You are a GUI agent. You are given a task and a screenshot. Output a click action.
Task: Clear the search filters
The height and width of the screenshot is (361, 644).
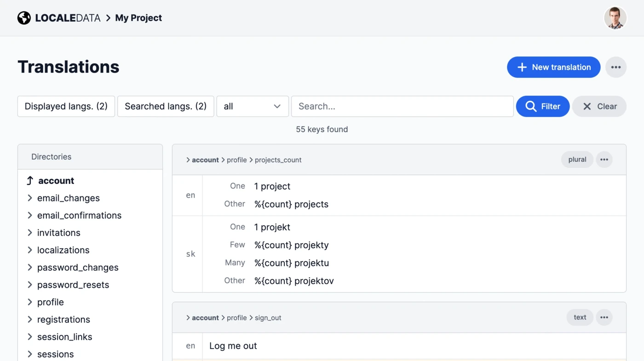point(599,106)
